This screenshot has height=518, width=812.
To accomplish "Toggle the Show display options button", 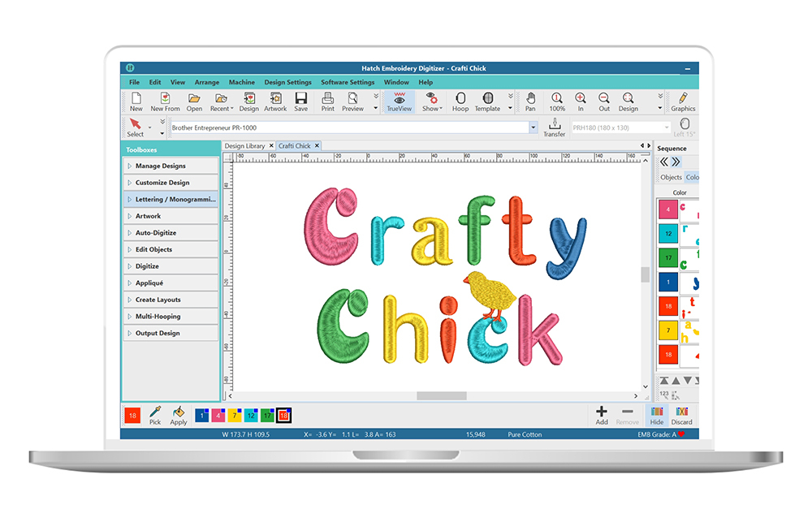I will (x=430, y=101).
